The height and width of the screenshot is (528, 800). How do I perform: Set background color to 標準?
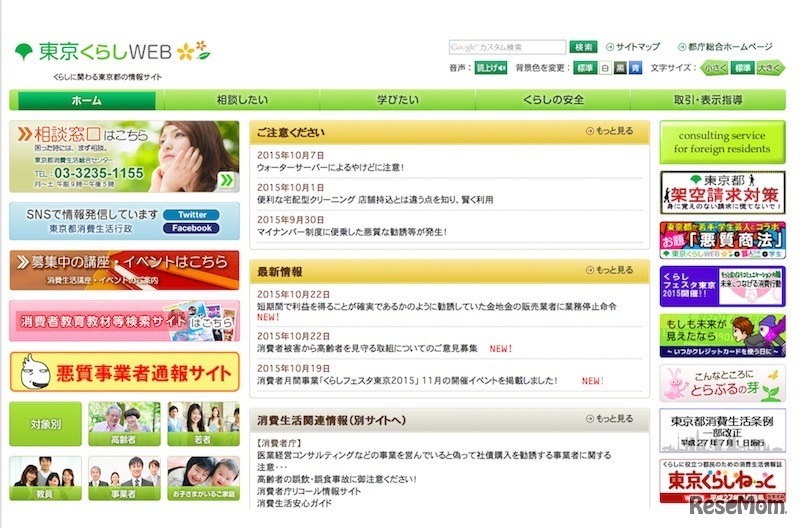pyautogui.click(x=585, y=68)
